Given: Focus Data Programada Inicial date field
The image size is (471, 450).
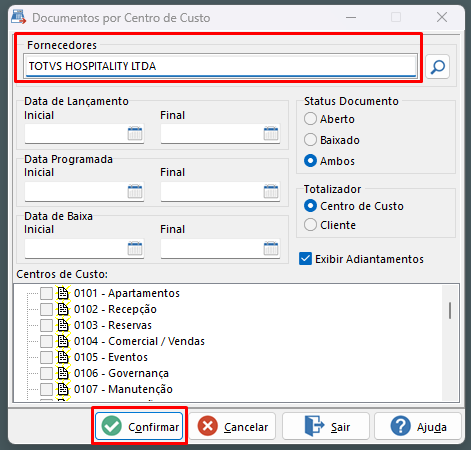Looking at the screenshot, I should tap(84, 191).
